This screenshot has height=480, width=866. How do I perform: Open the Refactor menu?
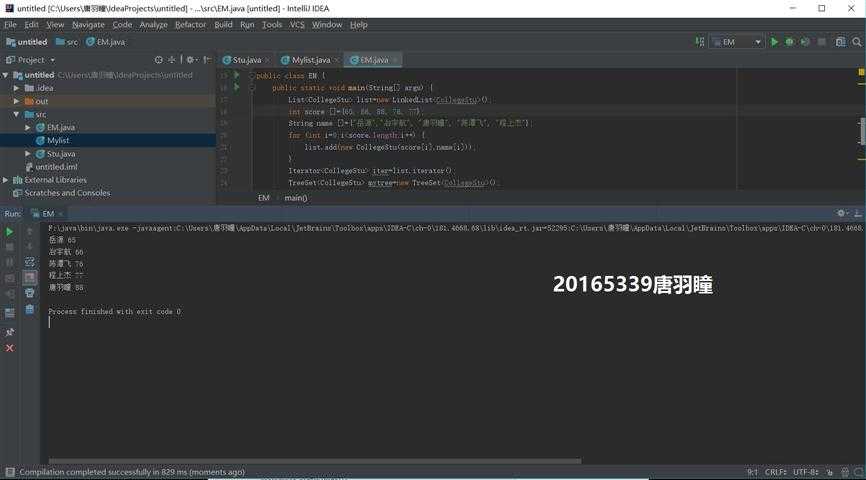(x=190, y=25)
